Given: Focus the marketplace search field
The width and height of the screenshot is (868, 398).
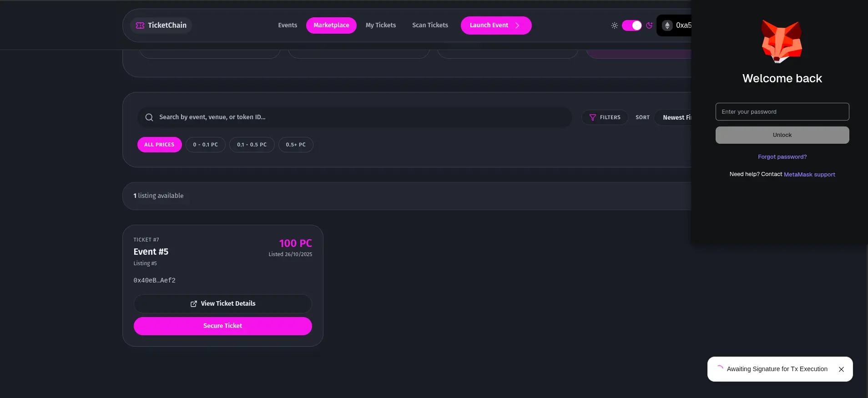Looking at the screenshot, I should (x=354, y=117).
